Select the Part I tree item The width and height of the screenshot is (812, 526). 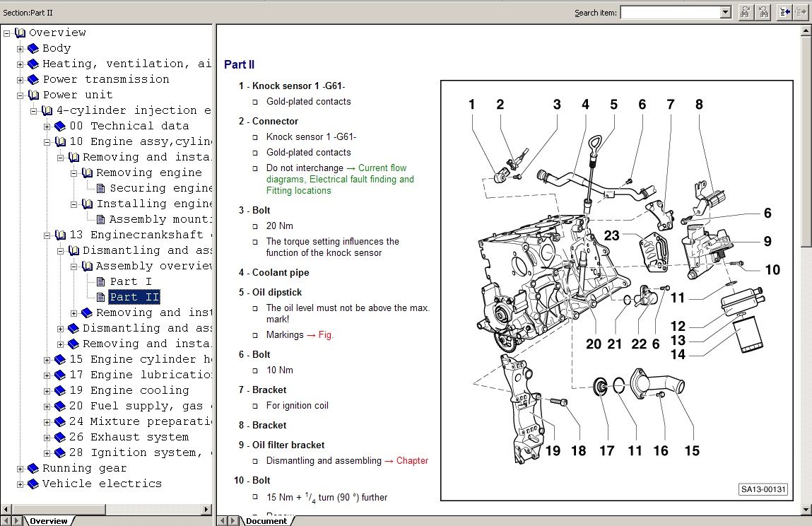pyautogui.click(x=131, y=281)
